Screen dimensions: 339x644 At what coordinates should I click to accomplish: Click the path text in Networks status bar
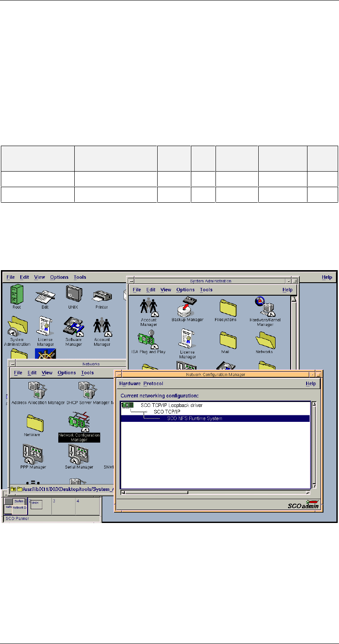(x=69, y=489)
